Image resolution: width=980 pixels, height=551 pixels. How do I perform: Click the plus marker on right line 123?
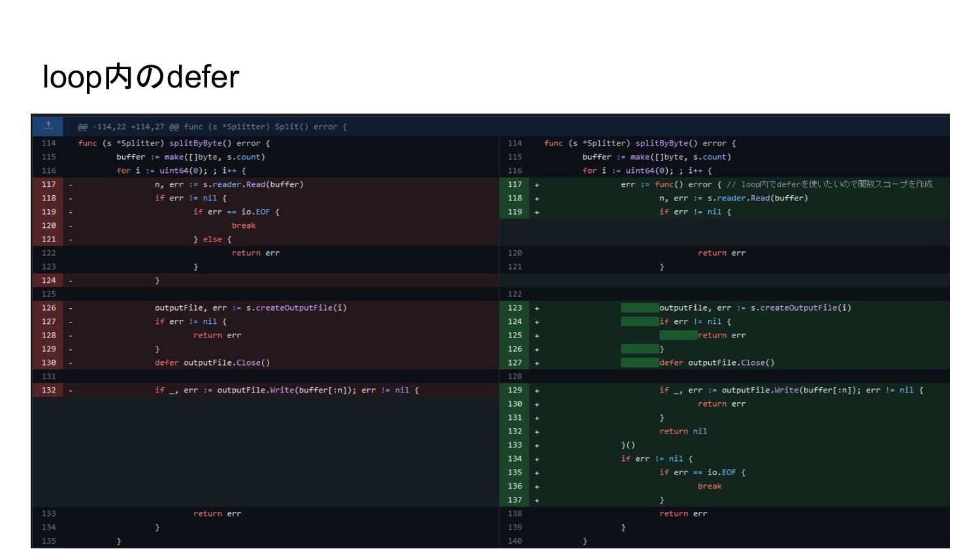(537, 308)
